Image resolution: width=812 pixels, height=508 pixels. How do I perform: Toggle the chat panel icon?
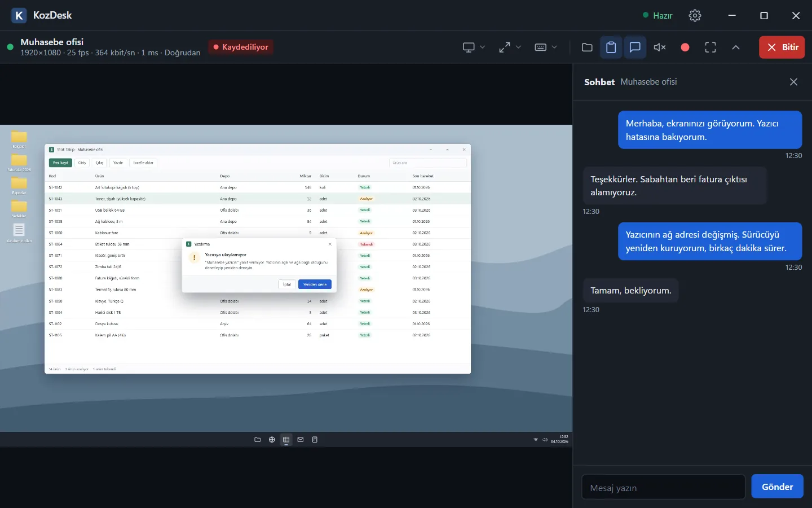[x=635, y=47]
